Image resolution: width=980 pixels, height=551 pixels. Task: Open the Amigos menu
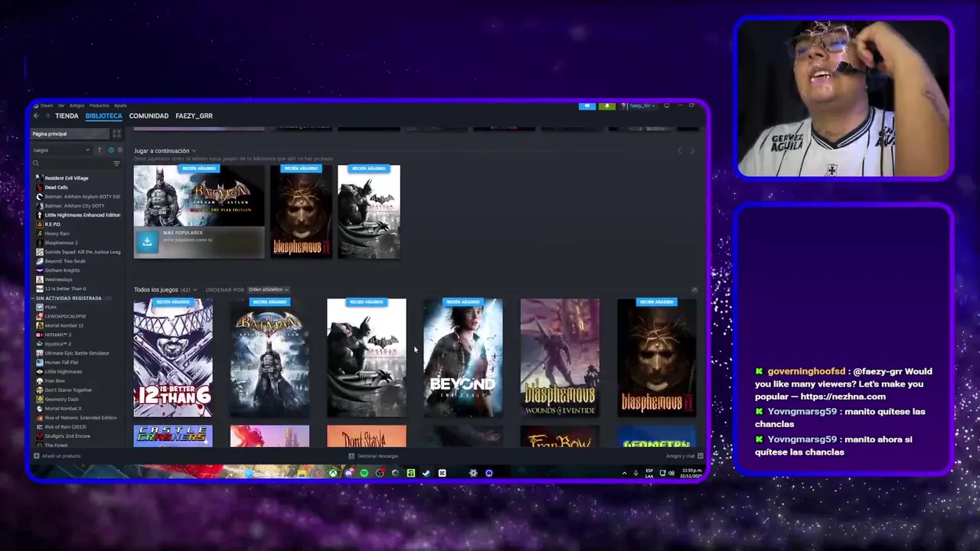(x=77, y=106)
